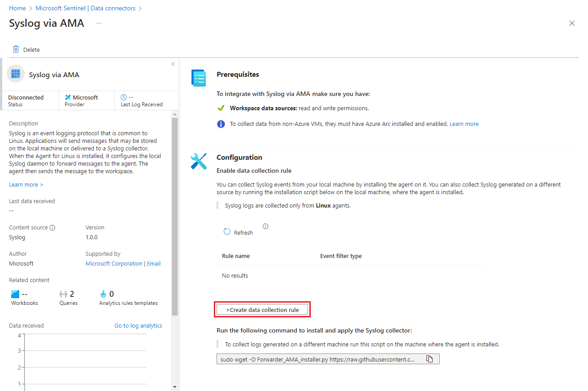Click the Analytics rules templates flask icon
Viewport: 588px width, 391px height.
pos(104,294)
